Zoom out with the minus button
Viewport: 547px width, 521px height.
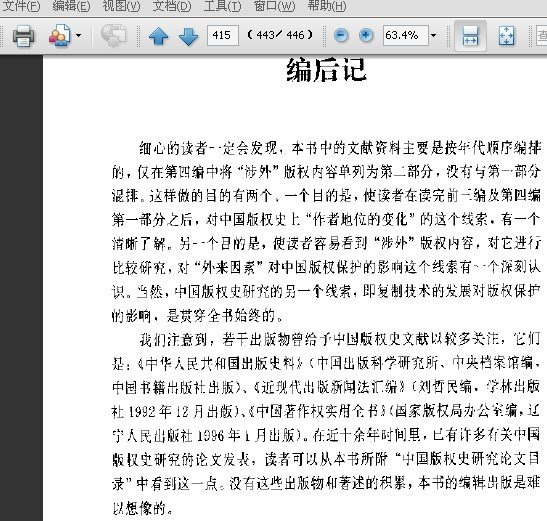click(x=341, y=35)
